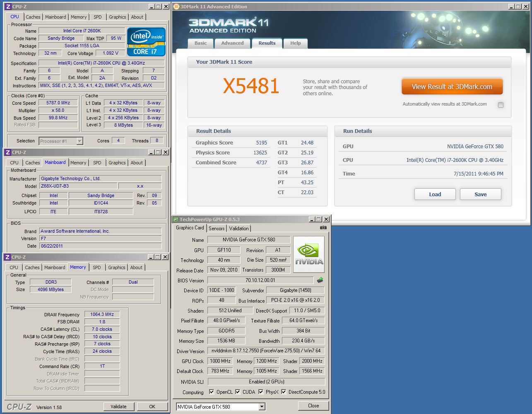Open Validation tab in GPU-Z
Image resolution: width=532 pixels, height=414 pixels.
click(x=239, y=228)
